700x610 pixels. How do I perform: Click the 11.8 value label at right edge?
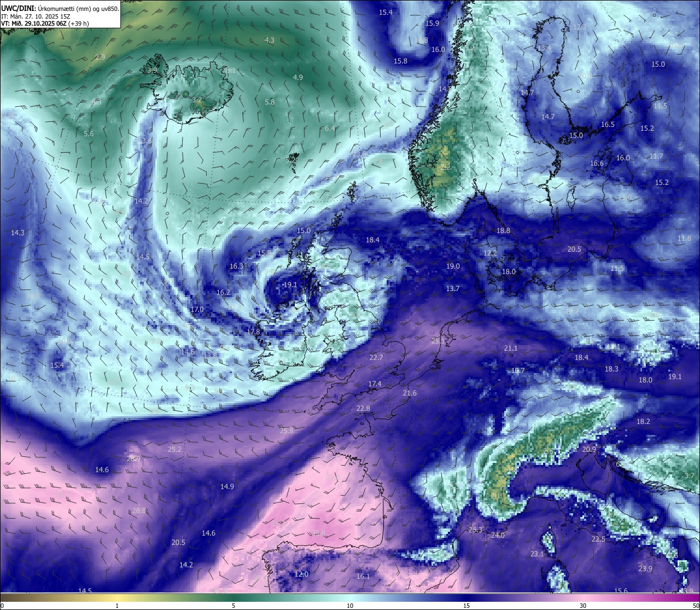[x=684, y=238]
